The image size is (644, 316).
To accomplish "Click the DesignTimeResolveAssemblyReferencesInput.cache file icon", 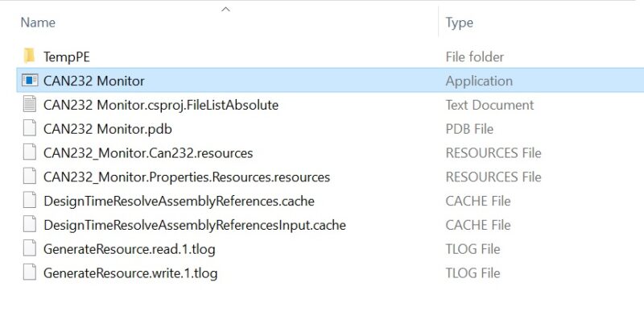I will tap(30, 225).
